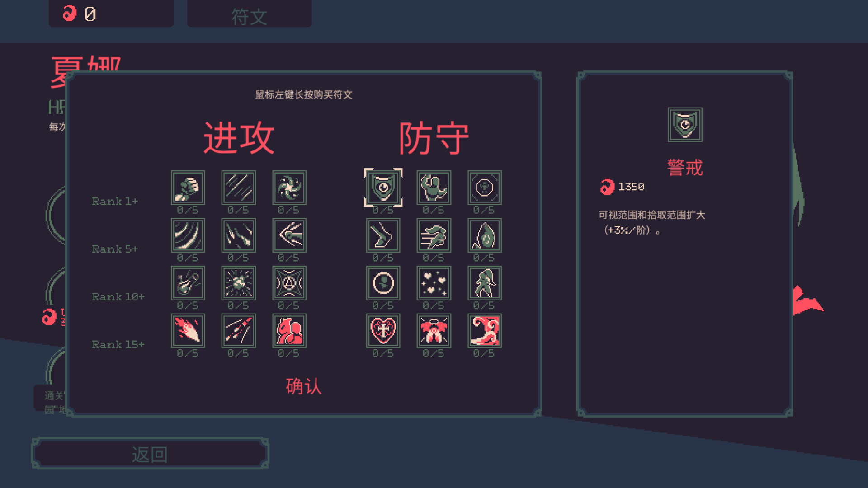Pick the spinning shuriken attack rune

(289, 188)
